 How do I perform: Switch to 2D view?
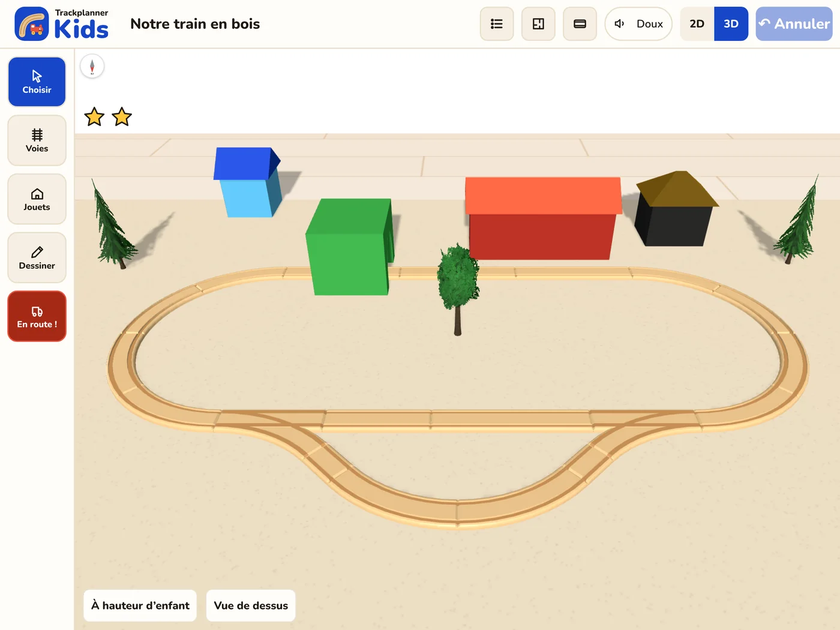point(697,24)
